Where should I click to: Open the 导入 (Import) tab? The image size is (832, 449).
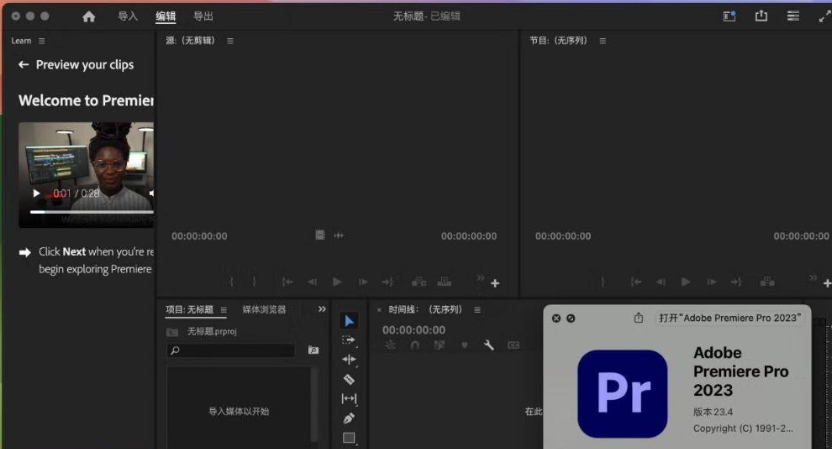(x=127, y=16)
